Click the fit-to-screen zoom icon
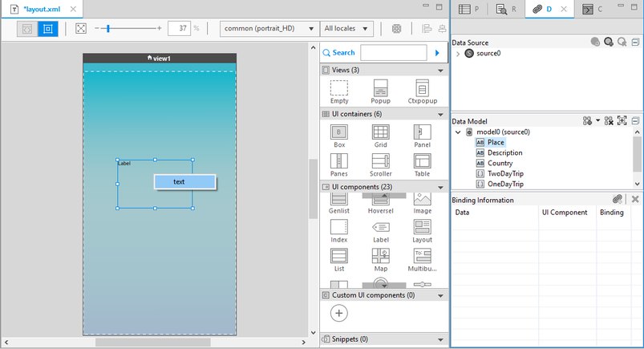 (x=81, y=28)
